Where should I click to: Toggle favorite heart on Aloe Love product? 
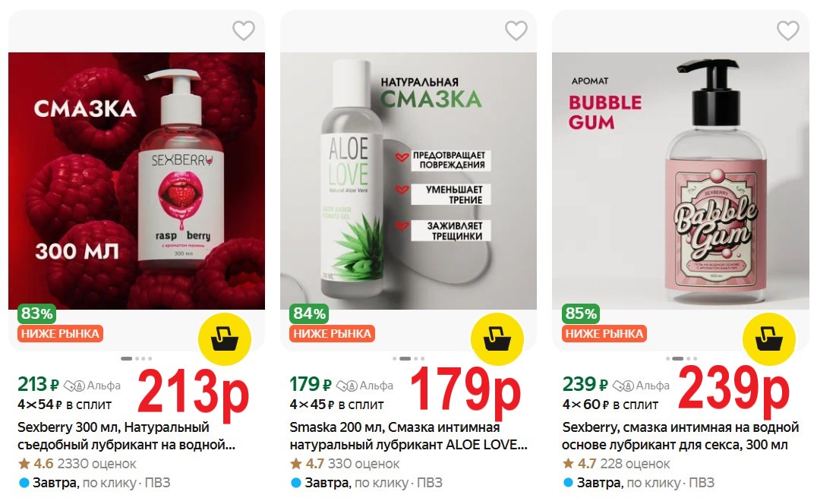click(516, 30)
